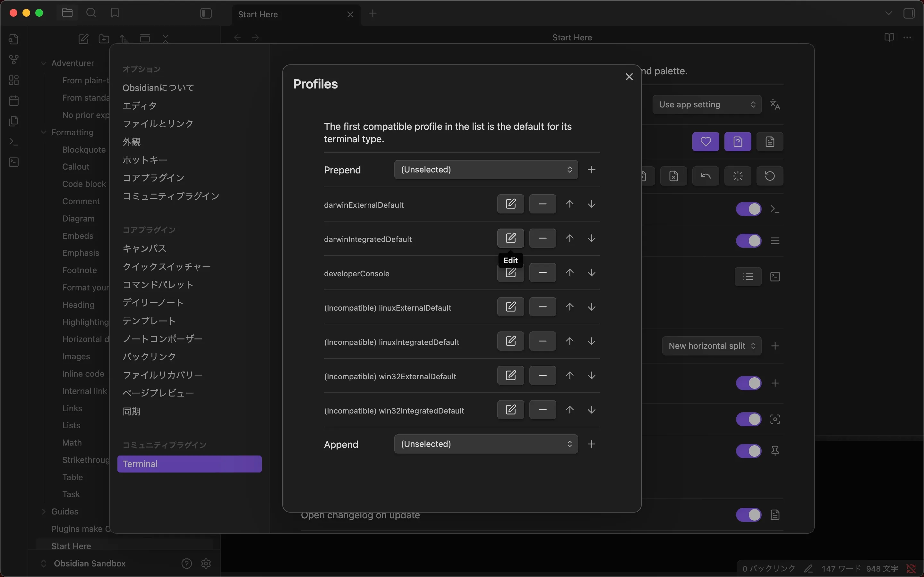Remove the darwinIntegratedDefault profile
Viewport: 924px width, 577px height.
543,238
